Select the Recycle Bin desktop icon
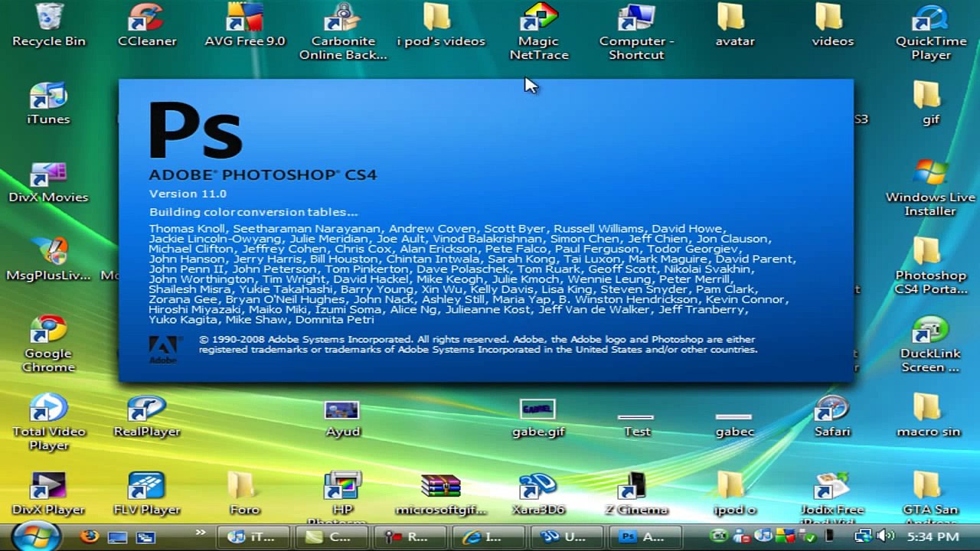The width and height of the screenshot is (980, 551). point(49,24)
